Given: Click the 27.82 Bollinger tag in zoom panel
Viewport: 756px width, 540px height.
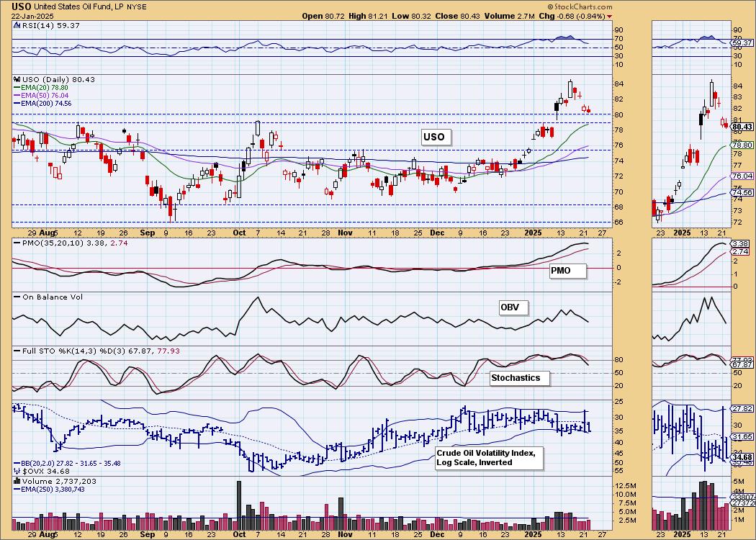Looking at the screenshot, I should point(742,408).
